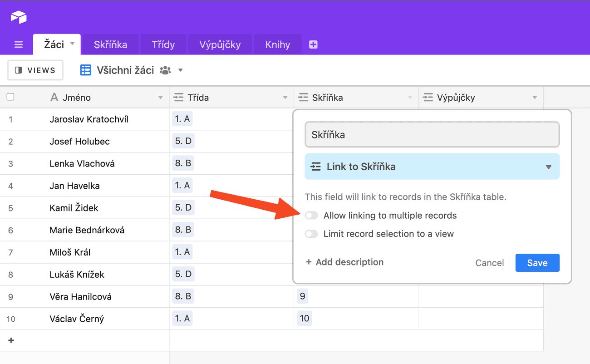This screenshot has height=364, width=590.
Task: Click the text field icon beside Jméno
Action: pyautogui.click(x=54, y=97)
